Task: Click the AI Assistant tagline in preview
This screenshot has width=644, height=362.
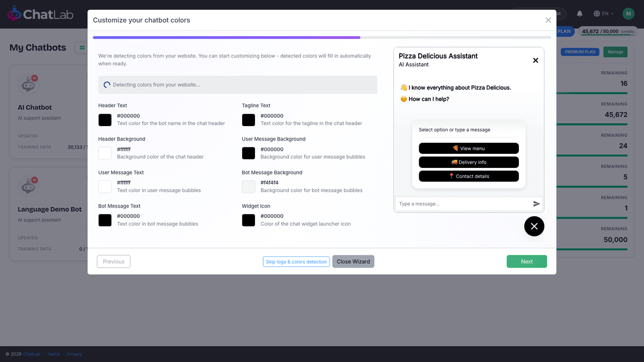Action: tap(414, 65)
